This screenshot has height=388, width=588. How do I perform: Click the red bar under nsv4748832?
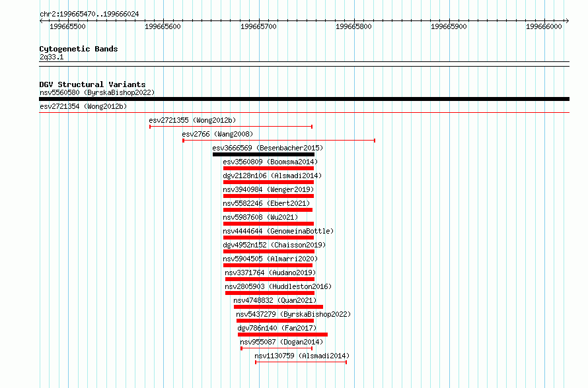point(279,307)
